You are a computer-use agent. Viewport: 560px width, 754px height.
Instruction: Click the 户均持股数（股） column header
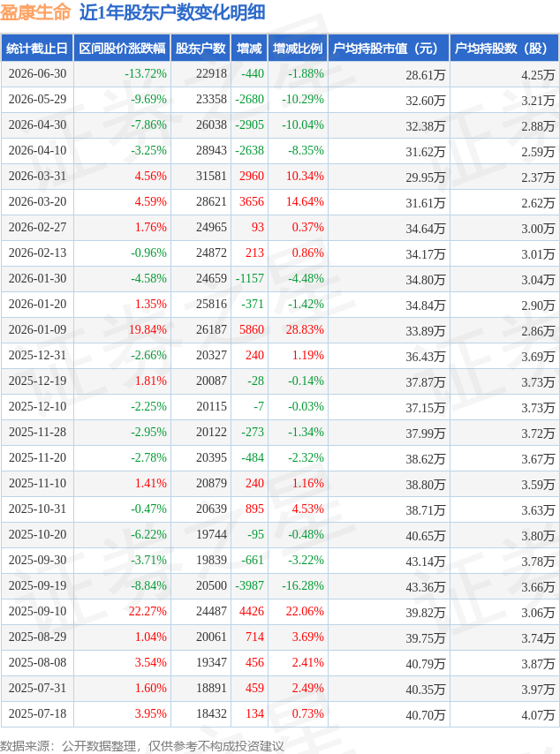[x=504, y=48]
